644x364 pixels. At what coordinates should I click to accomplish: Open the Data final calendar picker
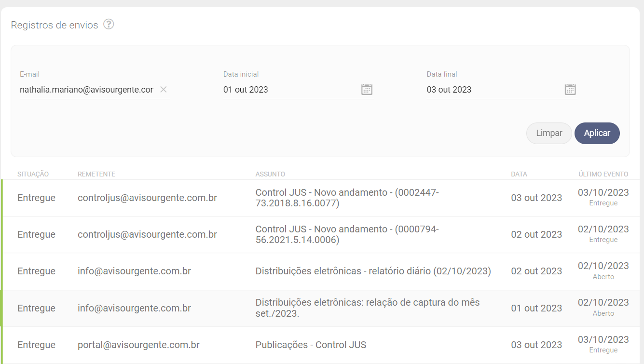570,90
